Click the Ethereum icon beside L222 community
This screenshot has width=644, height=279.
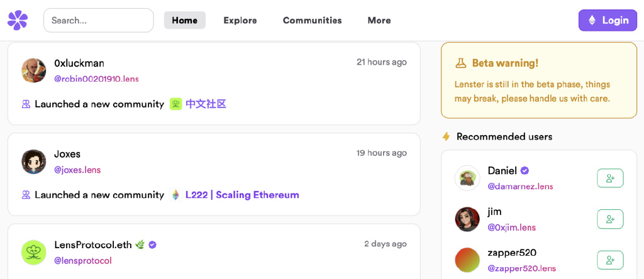tap(176, 195)
